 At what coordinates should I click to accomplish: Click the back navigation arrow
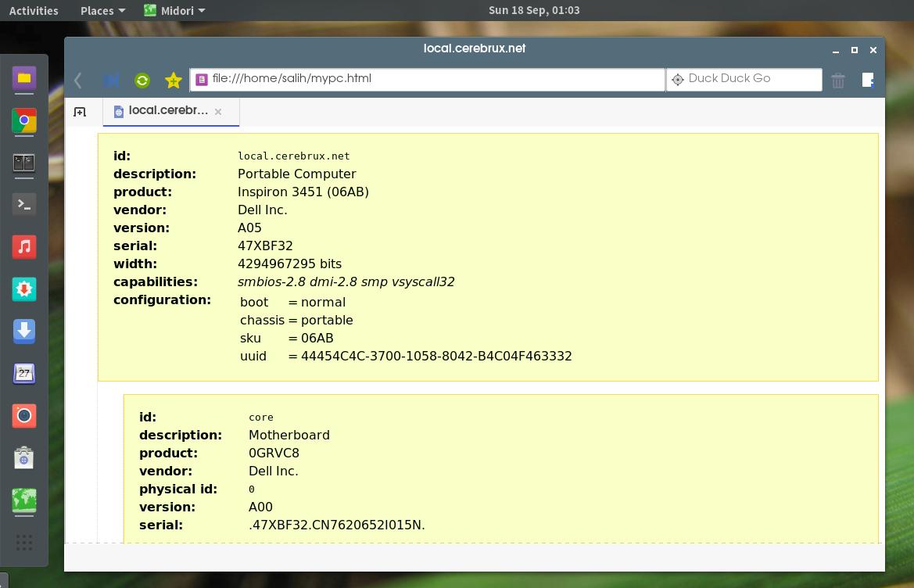[78, 80]
